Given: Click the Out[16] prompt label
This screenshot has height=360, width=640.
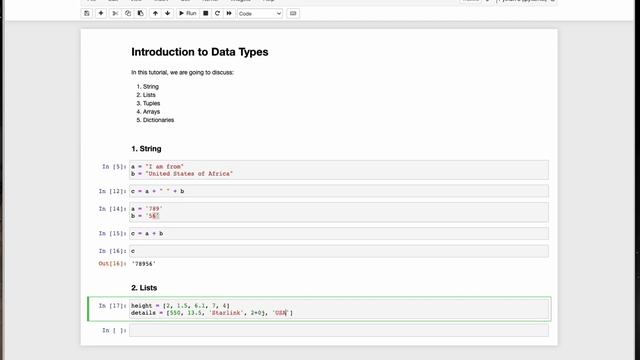Looking at the screenshot, I should (x=112, y=264).
